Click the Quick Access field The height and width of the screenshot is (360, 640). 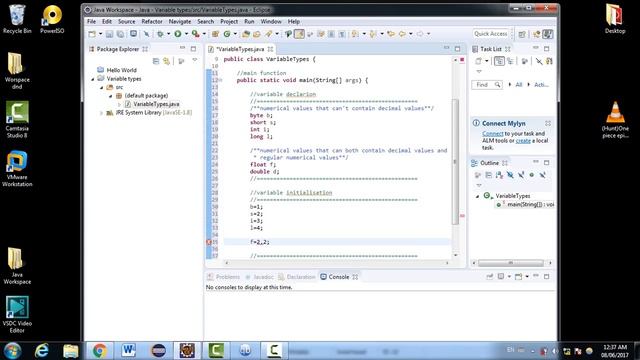tap(491, 34)
